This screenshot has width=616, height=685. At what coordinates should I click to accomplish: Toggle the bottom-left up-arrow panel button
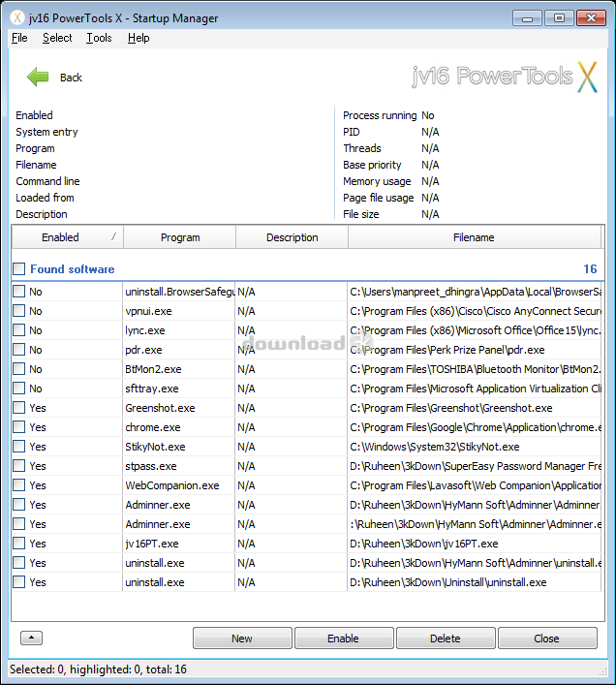(x=31, y=638)
